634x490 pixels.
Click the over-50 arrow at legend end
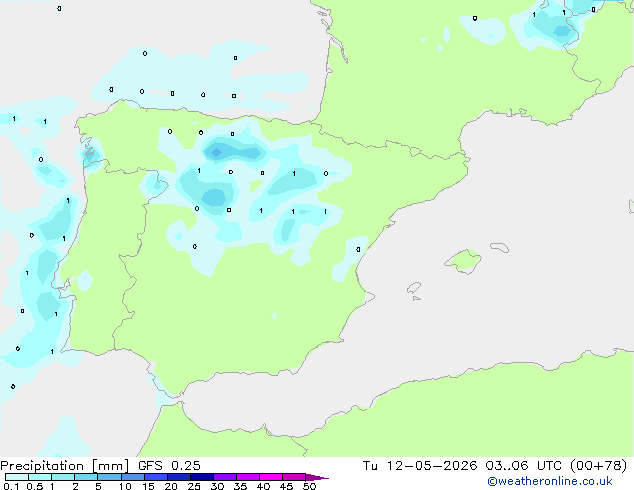pyautogui.click(x=317, y=477)
